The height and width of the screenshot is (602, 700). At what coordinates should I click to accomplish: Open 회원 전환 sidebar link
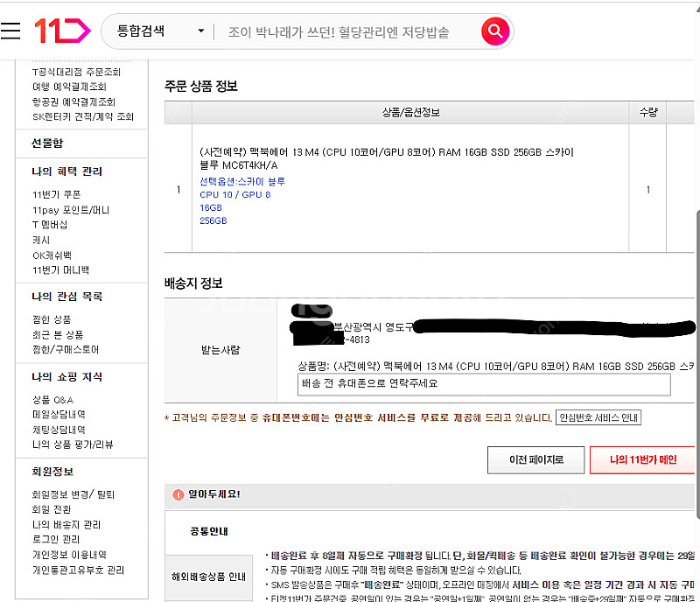coord(52,509)
